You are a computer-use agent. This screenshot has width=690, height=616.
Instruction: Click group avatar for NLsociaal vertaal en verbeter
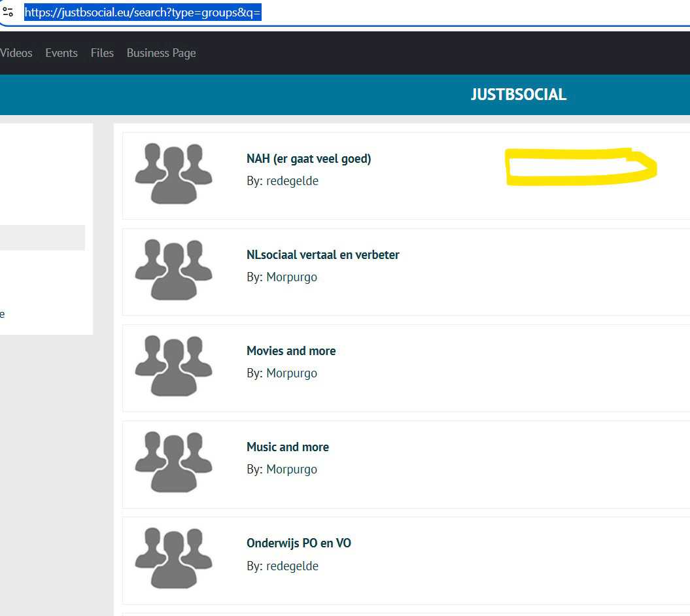174,269
